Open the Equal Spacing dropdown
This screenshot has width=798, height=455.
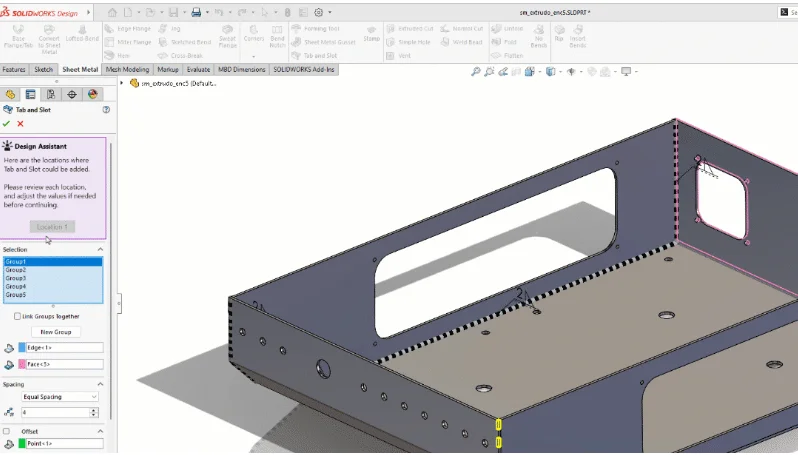[60, 397]
